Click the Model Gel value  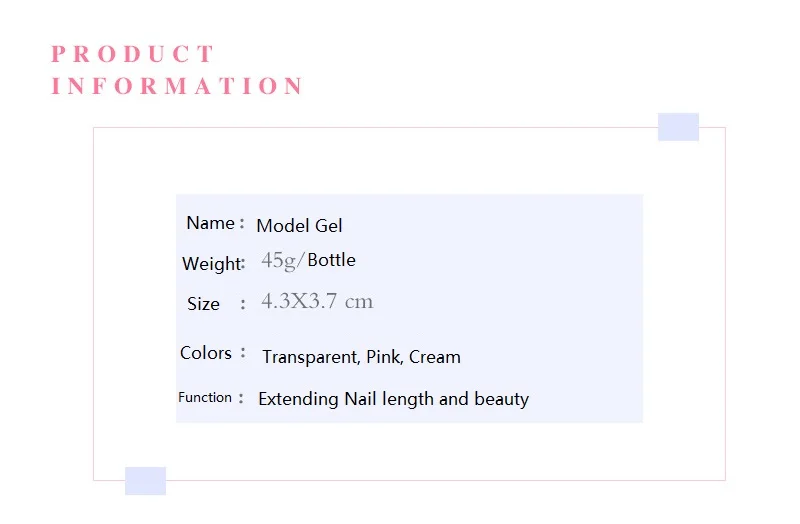tap(299, 226)
